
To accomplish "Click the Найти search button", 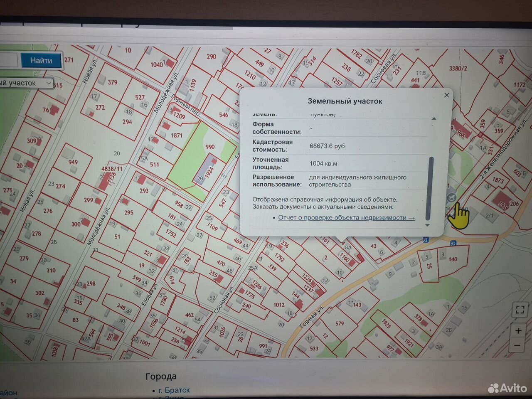I will coord(41,61).
